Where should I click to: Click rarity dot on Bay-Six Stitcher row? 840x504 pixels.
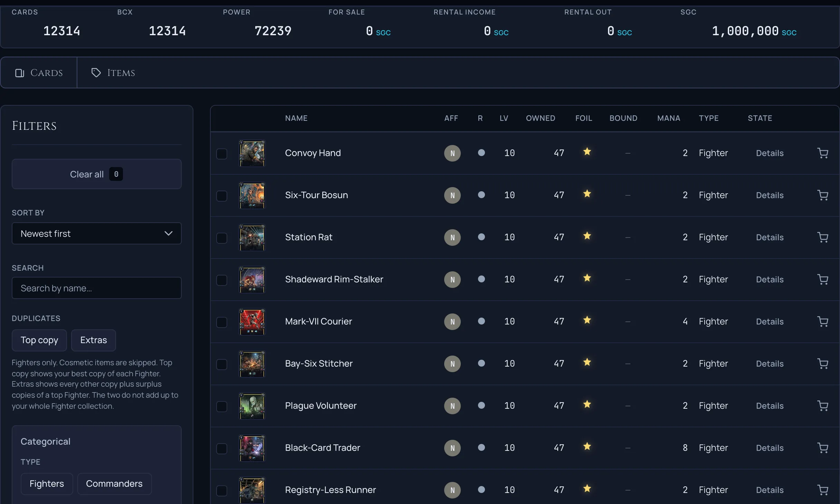click(481, 363)
